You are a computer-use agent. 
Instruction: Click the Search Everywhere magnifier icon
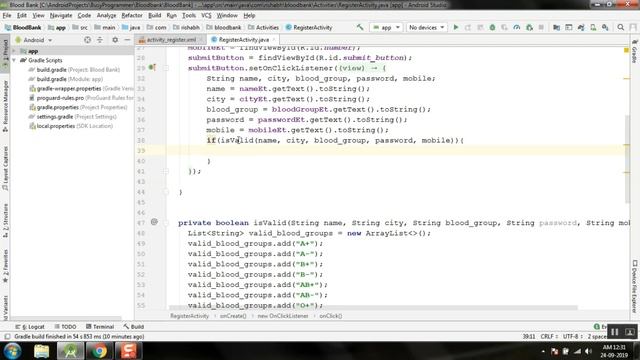click(x=620, y=27)
